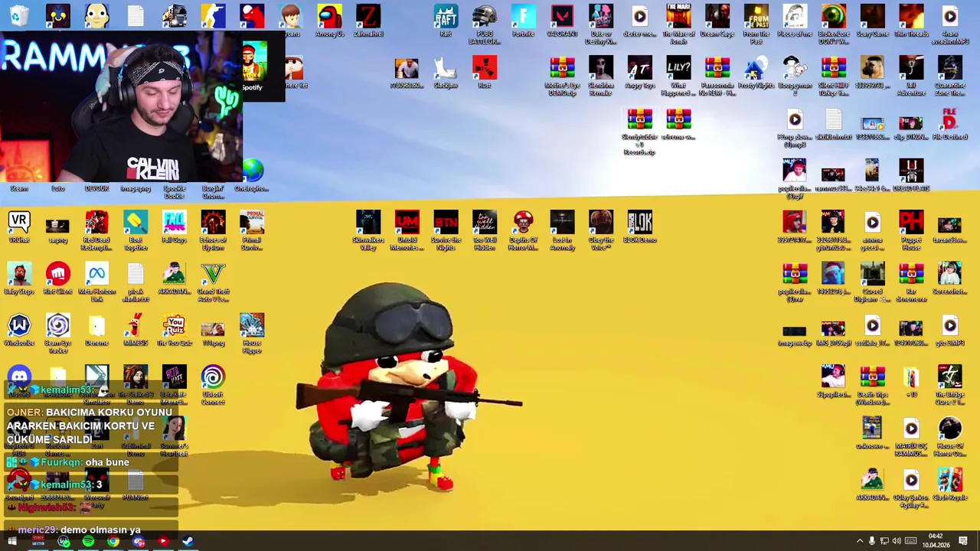
Task: Open the BLOK Demo shortcut
Action: tap(640, 227)
